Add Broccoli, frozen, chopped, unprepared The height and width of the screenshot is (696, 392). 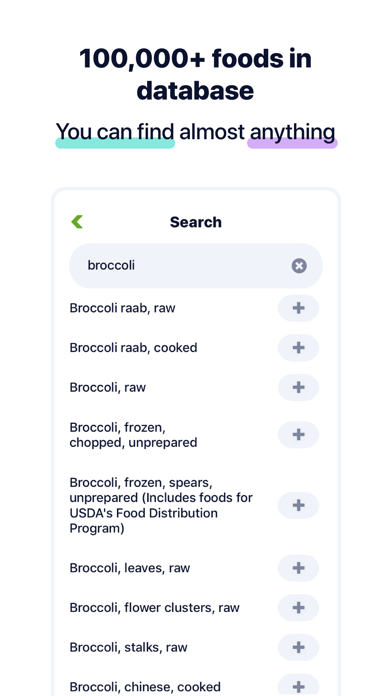click(298, 435)
